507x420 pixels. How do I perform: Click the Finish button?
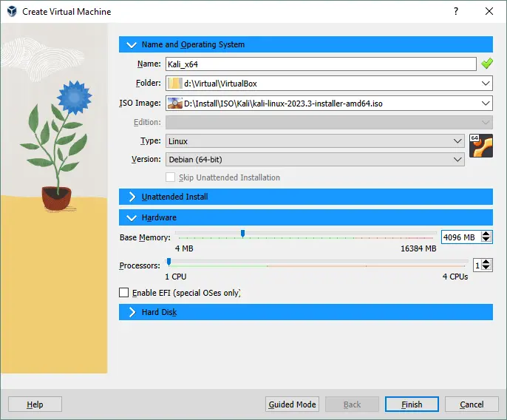coord(412,404)
